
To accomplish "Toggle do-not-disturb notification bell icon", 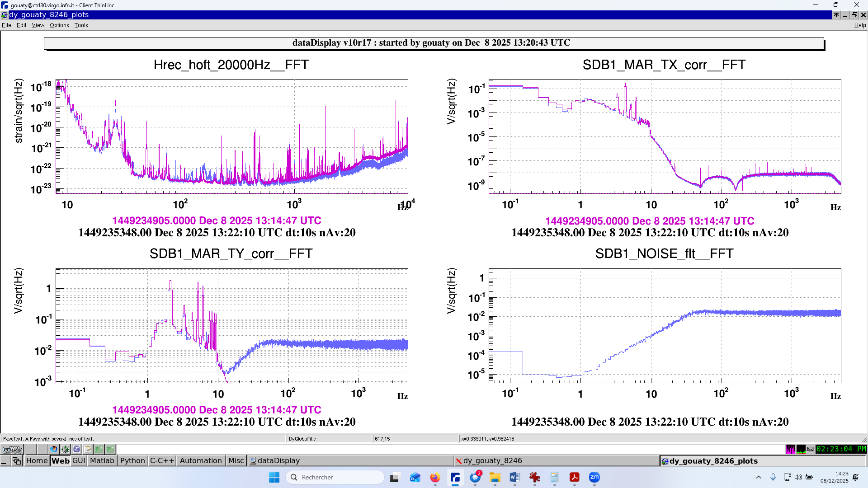I will coord(855,477).
